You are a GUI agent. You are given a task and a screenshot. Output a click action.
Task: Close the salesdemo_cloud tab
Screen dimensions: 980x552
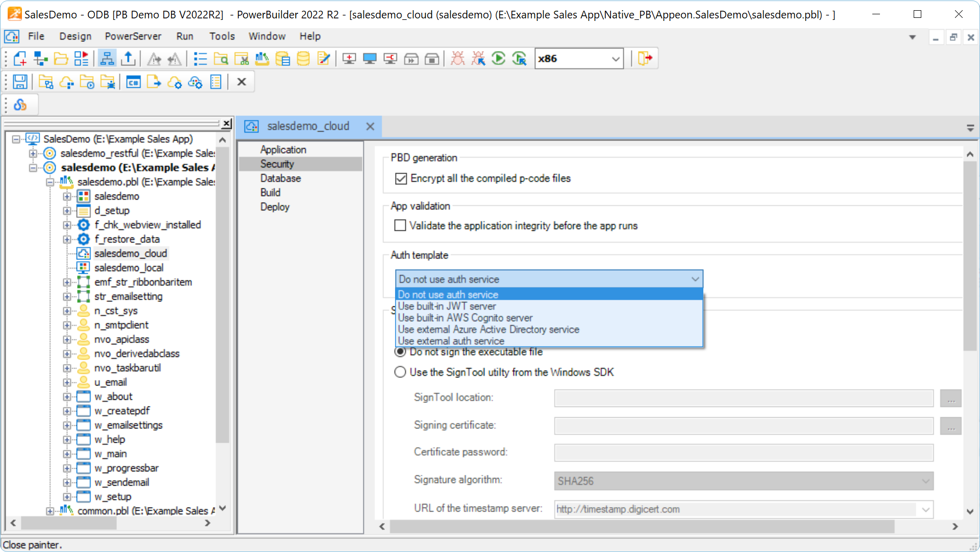(x=370, y=126)
